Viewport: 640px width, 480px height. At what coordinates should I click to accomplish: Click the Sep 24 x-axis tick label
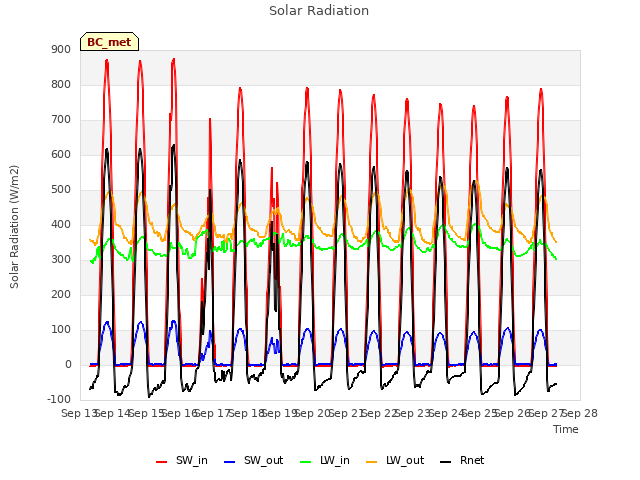447,414
